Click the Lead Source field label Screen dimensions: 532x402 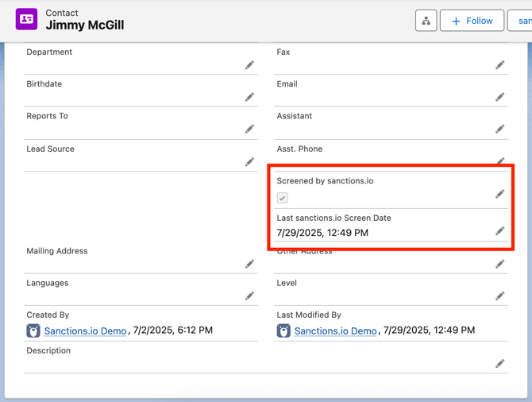(50, 149)
